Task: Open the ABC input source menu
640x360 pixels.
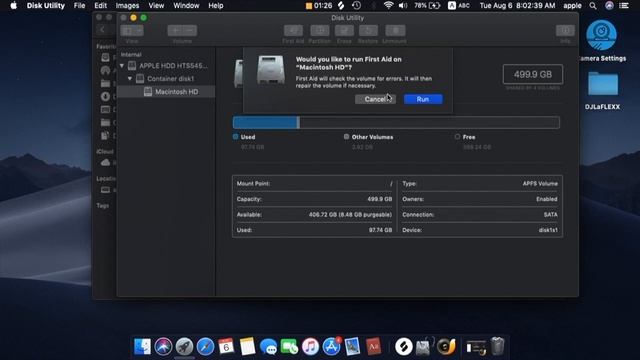Action: 459,6
